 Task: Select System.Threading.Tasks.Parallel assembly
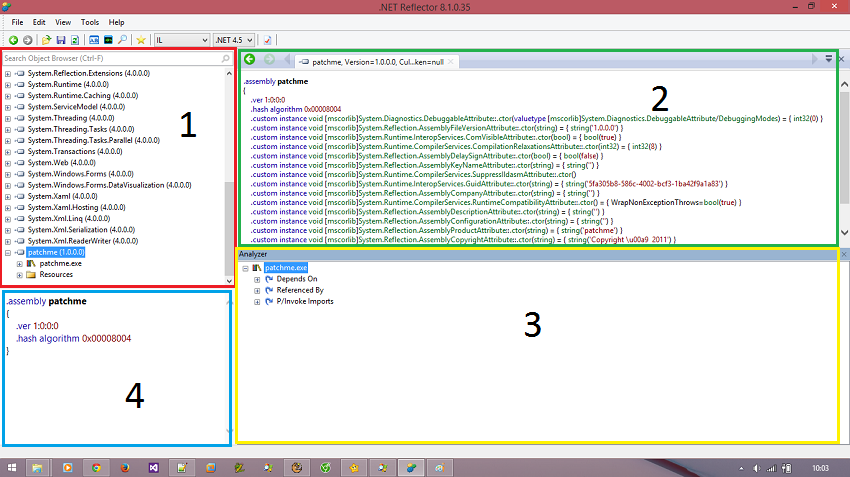[x=94, y=140]
